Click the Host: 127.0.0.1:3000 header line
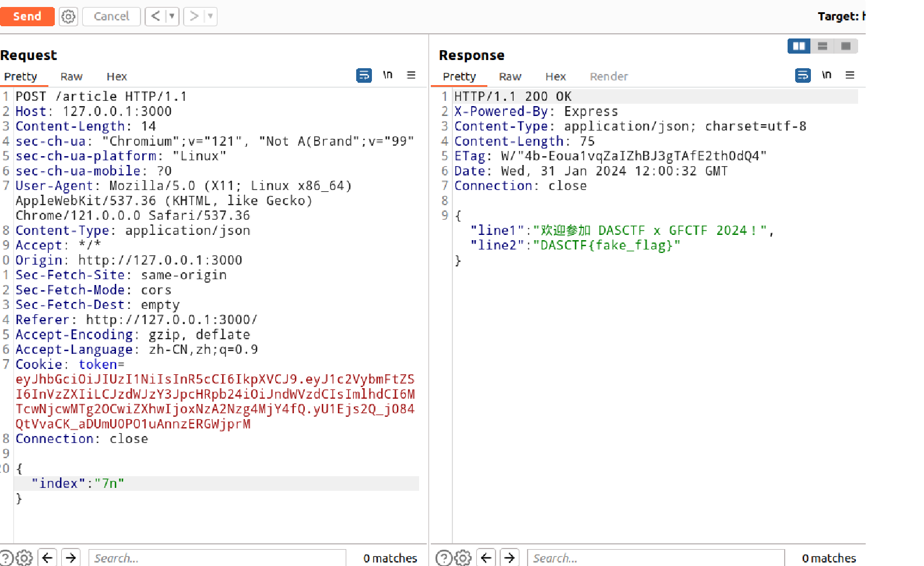 pyautogui.click(x=93, y=111)
